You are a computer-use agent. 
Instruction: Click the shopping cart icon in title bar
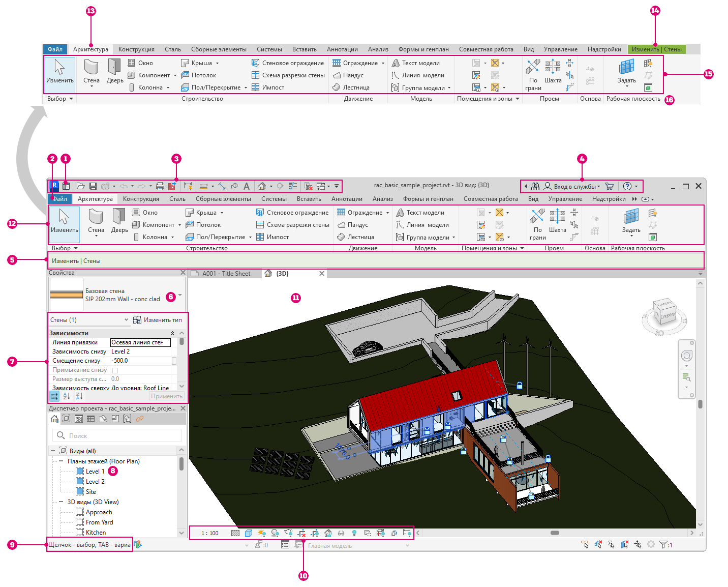pos(610,187)
